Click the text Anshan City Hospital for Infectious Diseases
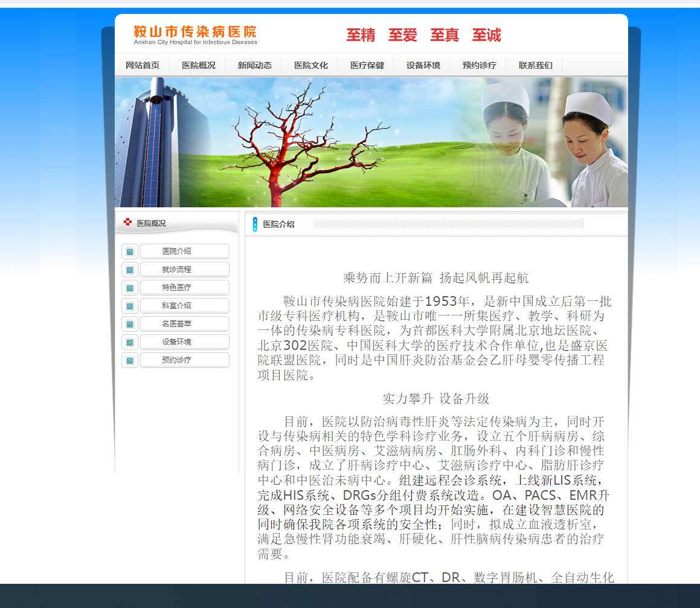700x608 pixels. (x=196, y=42)
